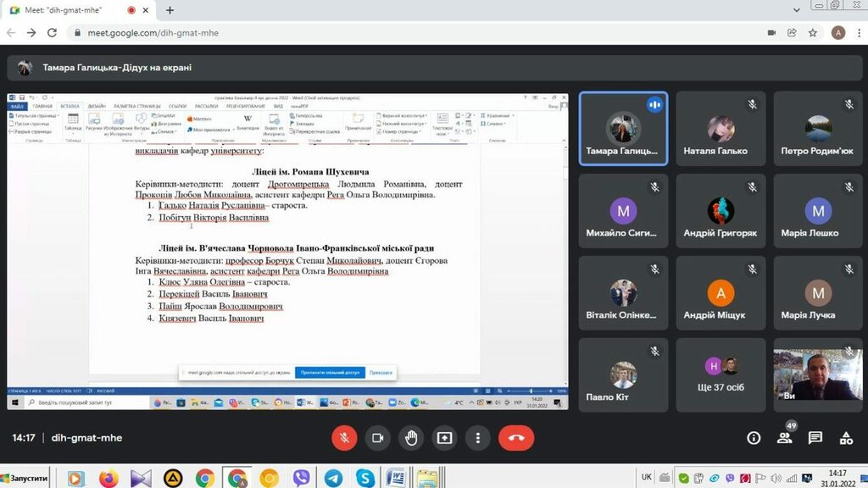Bookmark this page with the star icon
This screenshot has width=868, height=488.
(813, 33)
